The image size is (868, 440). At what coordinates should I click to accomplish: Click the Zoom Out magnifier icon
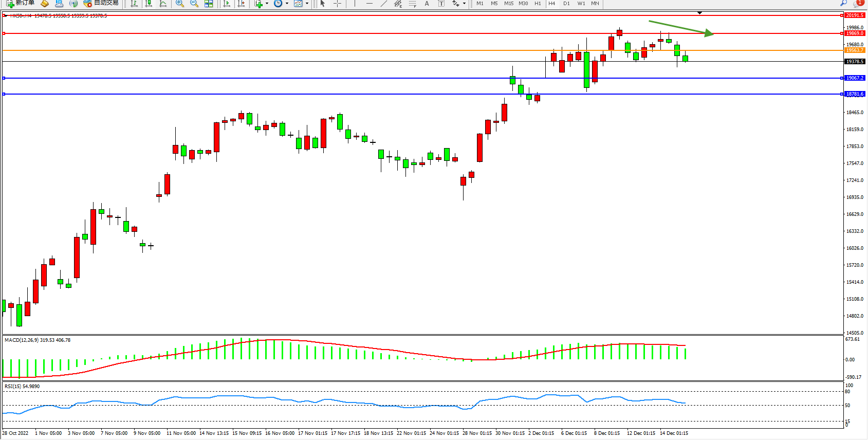click(x=194, y=3)
